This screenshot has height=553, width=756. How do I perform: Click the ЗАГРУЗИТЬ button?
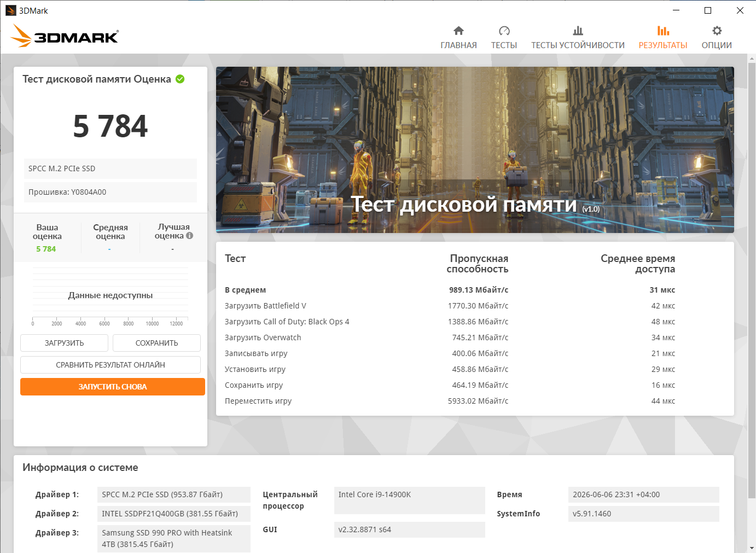coord(64,343)
